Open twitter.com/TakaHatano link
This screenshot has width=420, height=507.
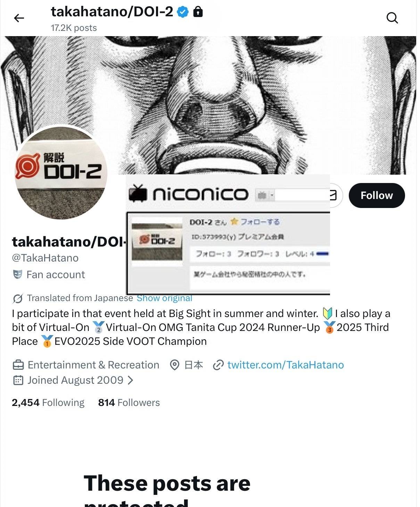pyautogui.click(x=286, y=365)
